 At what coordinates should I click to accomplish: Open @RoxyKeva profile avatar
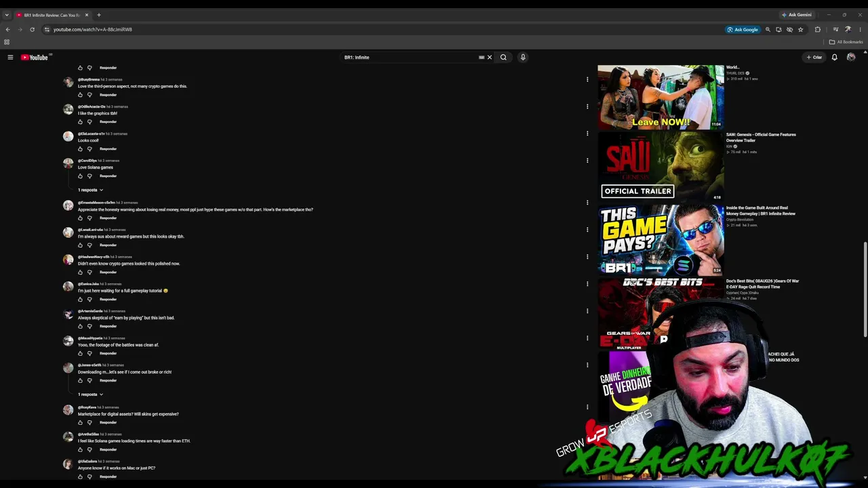coord(68,410)
